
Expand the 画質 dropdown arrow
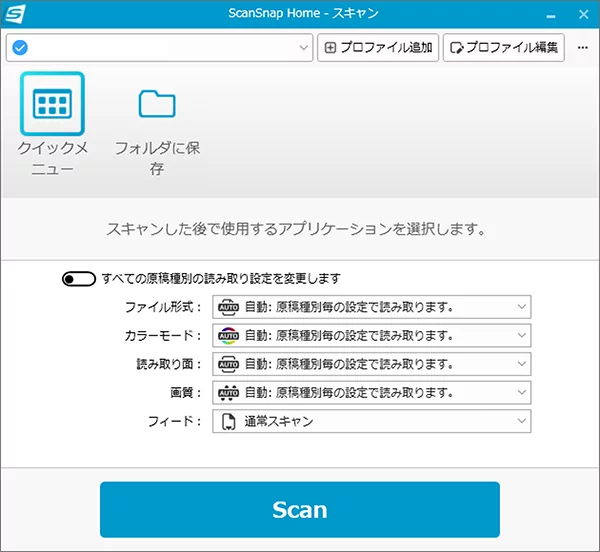tap(522, 392)
